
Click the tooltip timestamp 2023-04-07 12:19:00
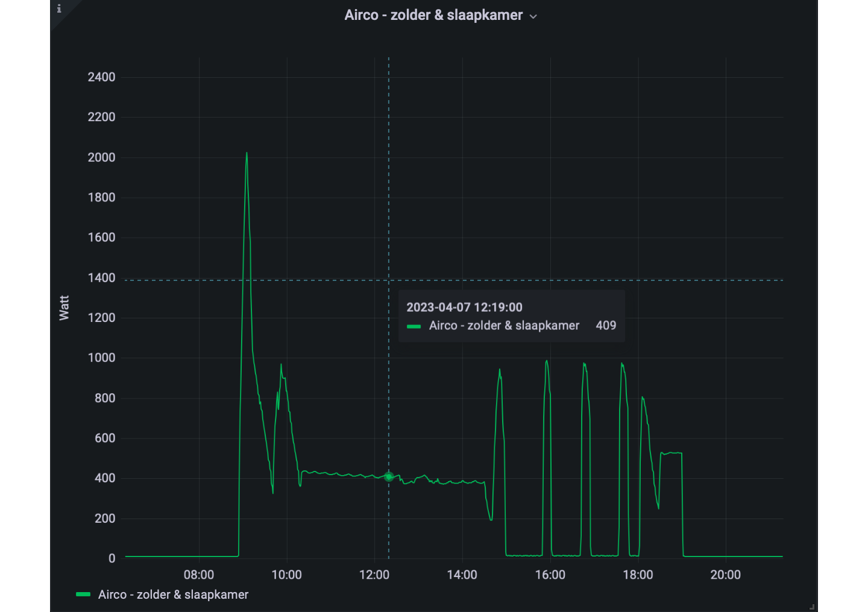coord(464,308)
